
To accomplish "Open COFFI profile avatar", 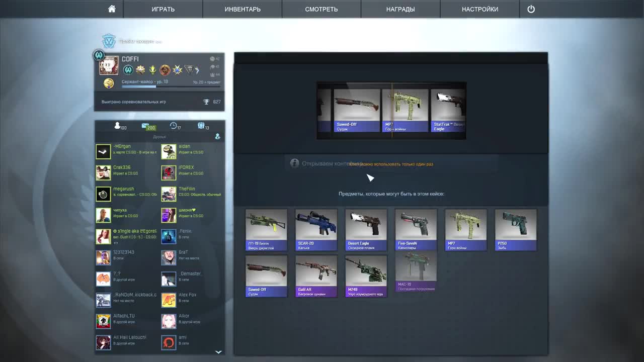I will [109, 66].
